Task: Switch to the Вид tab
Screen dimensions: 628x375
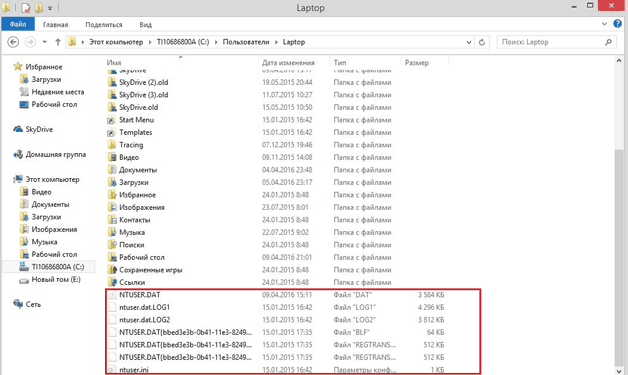Action: [x=145, y=24]
